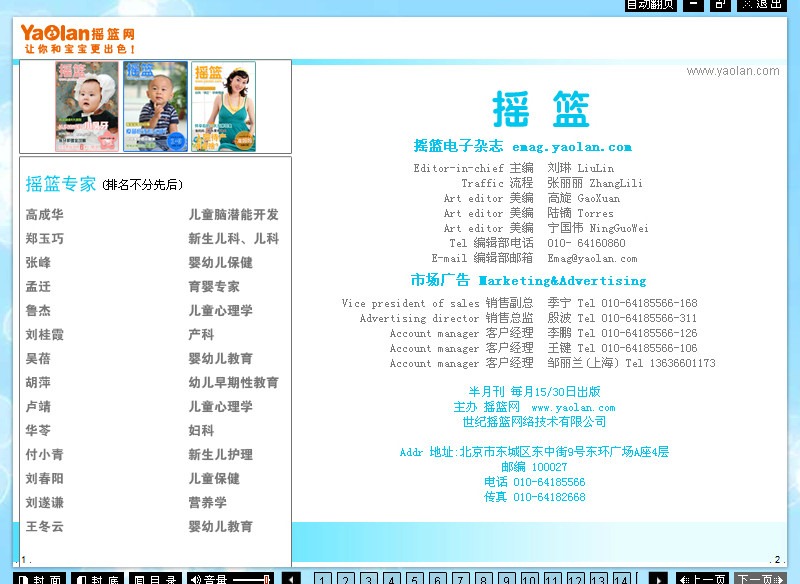The height and width of the screenshot is (584, 800).
Task: Jump to page 2
Action: point(345,579)
